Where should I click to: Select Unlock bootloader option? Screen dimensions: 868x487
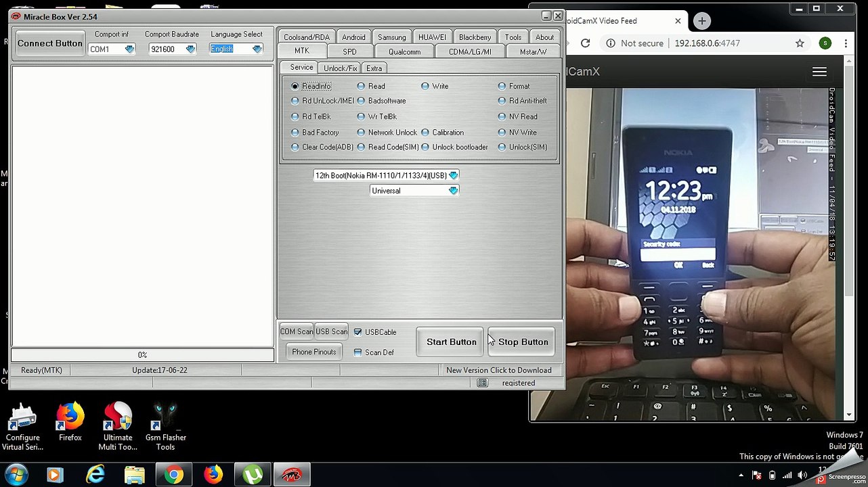[425, 147]
